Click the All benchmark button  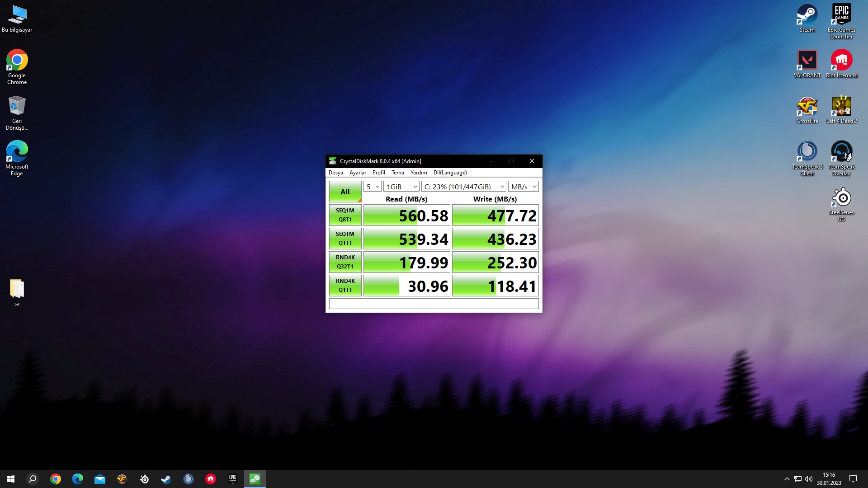pos(345,192)
